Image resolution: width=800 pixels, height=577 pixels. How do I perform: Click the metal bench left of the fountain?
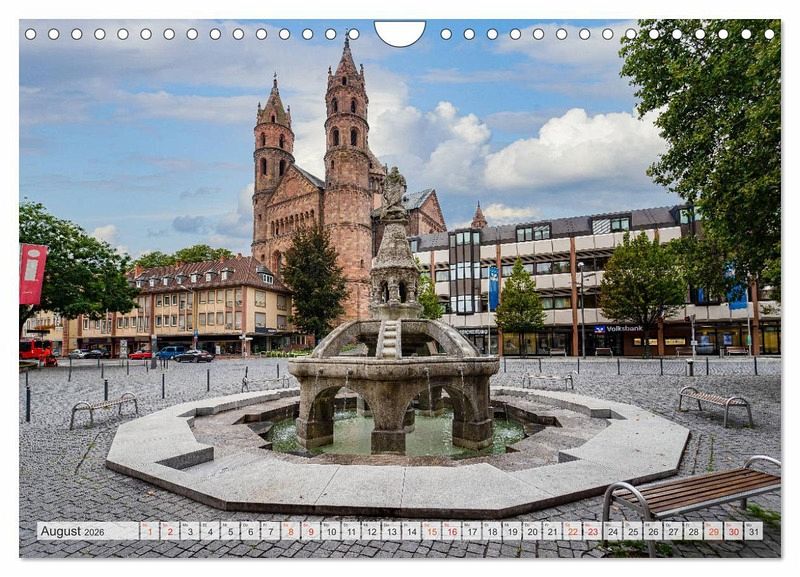[103, 406]
